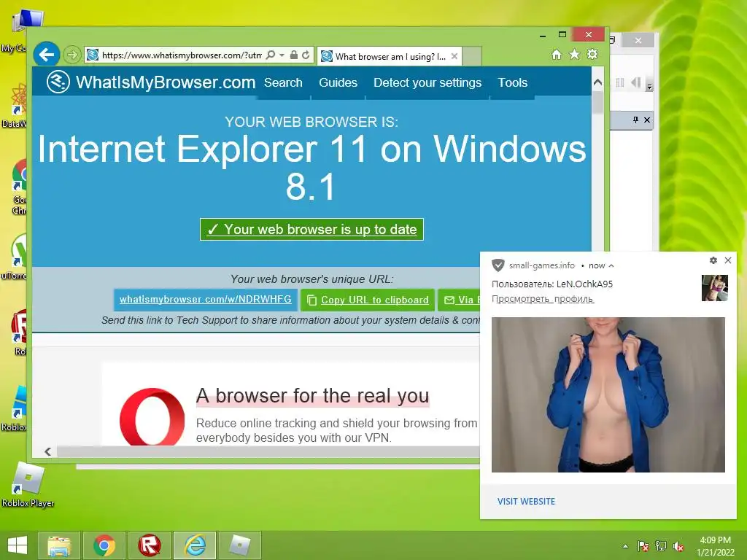Open File Explorer from the taskbar

point(58,545)
